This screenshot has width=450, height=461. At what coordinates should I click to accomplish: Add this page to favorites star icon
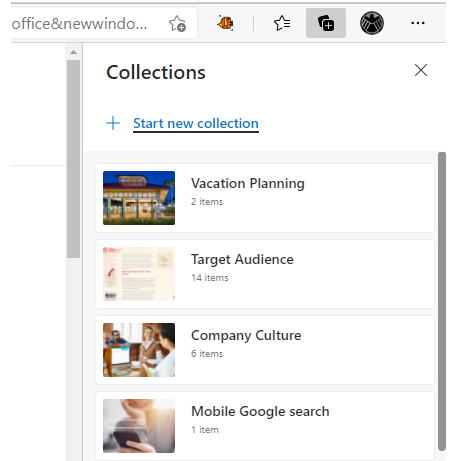[x=177, y=23]
